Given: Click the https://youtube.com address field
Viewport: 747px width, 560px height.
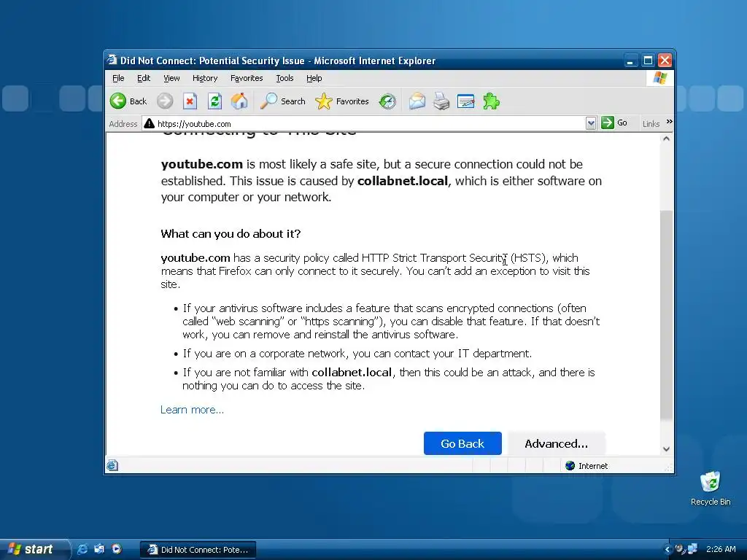Looking at the screenshot, I should click(x=363, y=123).
